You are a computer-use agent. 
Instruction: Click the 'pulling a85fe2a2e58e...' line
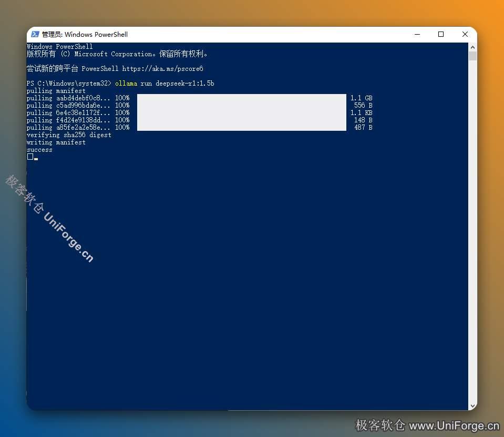(x=199, y=128)
